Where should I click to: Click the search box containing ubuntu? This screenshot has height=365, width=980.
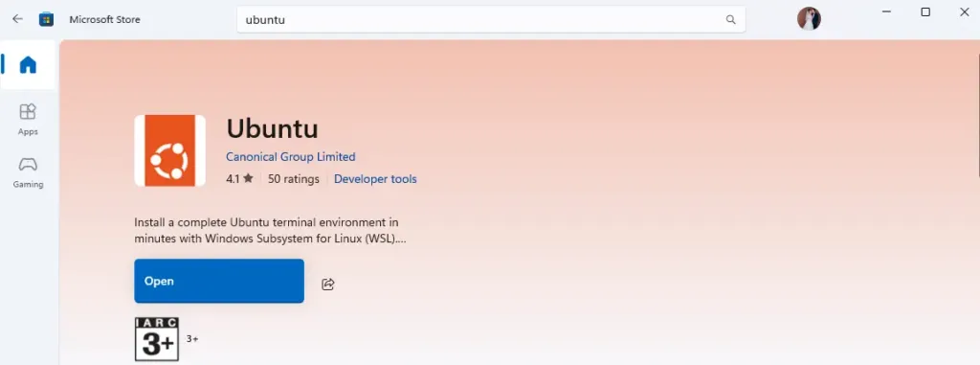(x=491, y=19)
